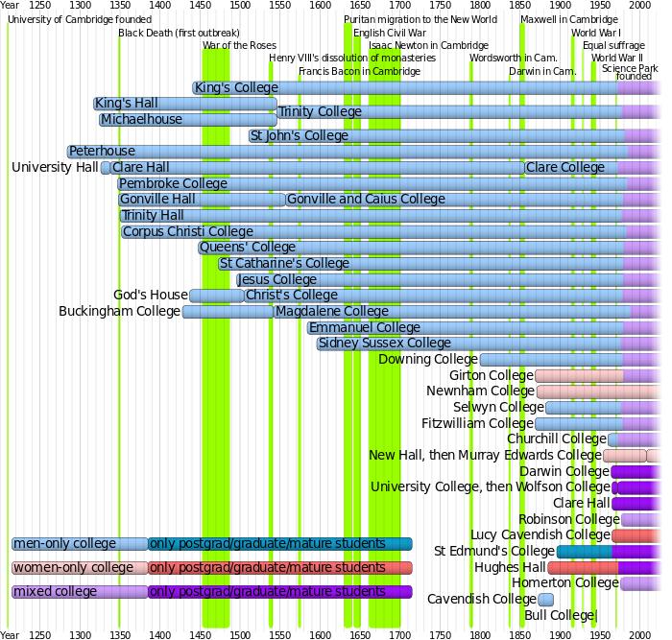The height and width of the screenshot is (640, 672).
Task: Select Isaac Newton in Cambridge label
Action: (x=415, y=45)
